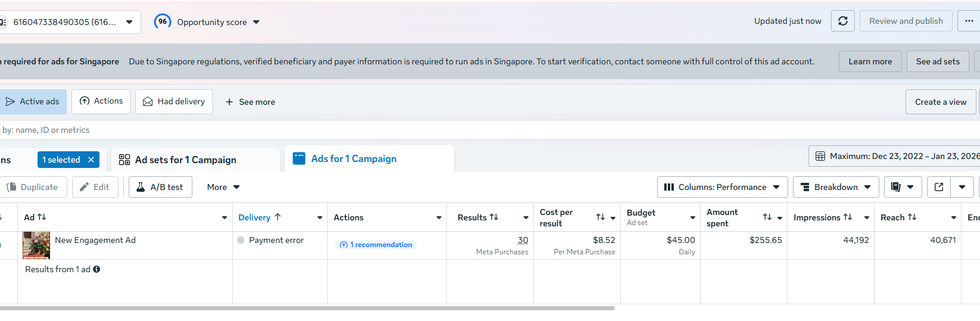Open the Breakdown dropdown
This screenshot has height=321, width=980.
point(836,187)
